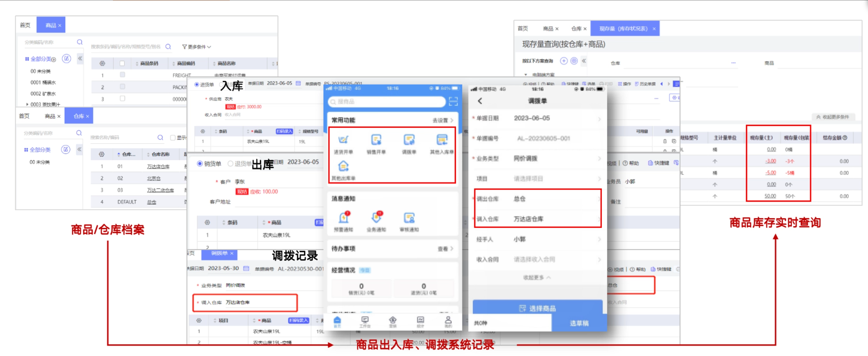Viewport: 868px width, 356px height.
Task: Go back from the mobile 调拨单 screen
Action: pos(480,101)
